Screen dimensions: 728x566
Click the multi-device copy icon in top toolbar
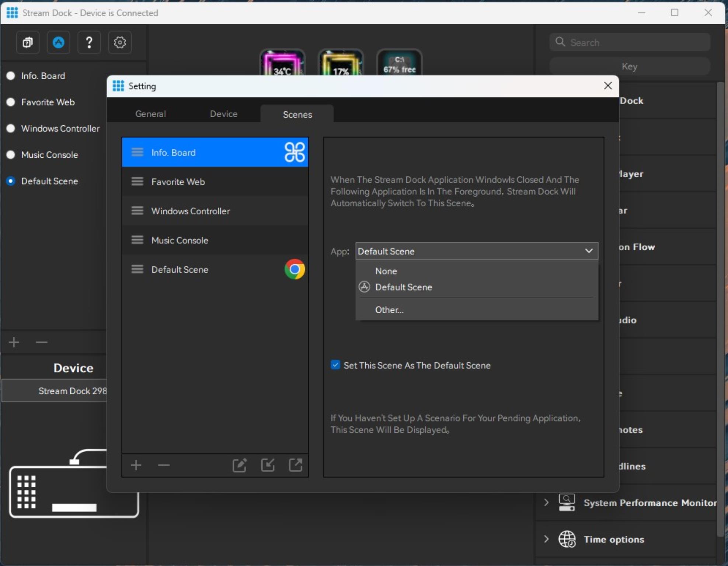(28, 42)
